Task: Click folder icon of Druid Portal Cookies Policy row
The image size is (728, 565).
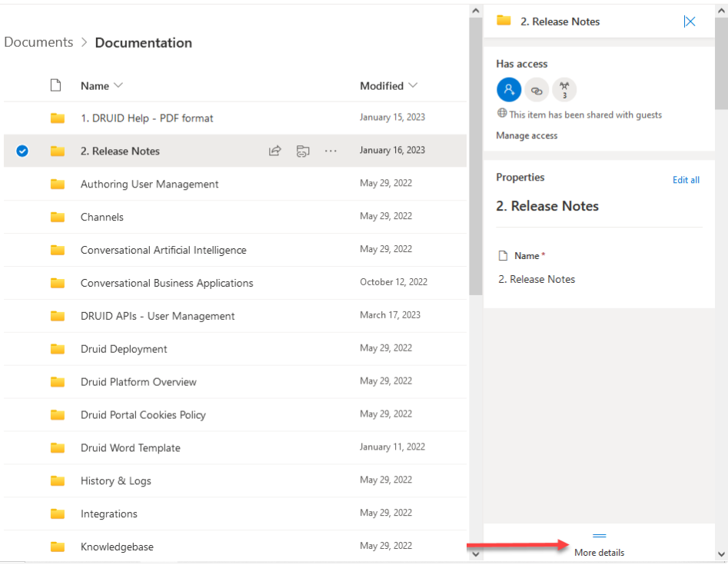Action: 58,414
